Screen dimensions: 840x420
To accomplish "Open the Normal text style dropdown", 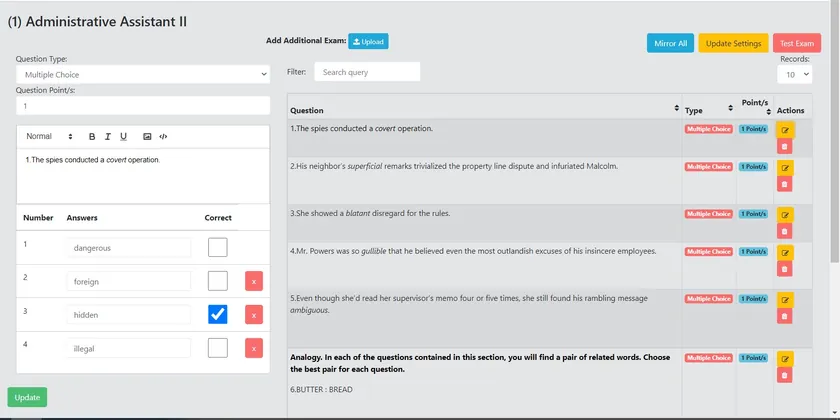I will pyautogui.click(x=49, y=137).
